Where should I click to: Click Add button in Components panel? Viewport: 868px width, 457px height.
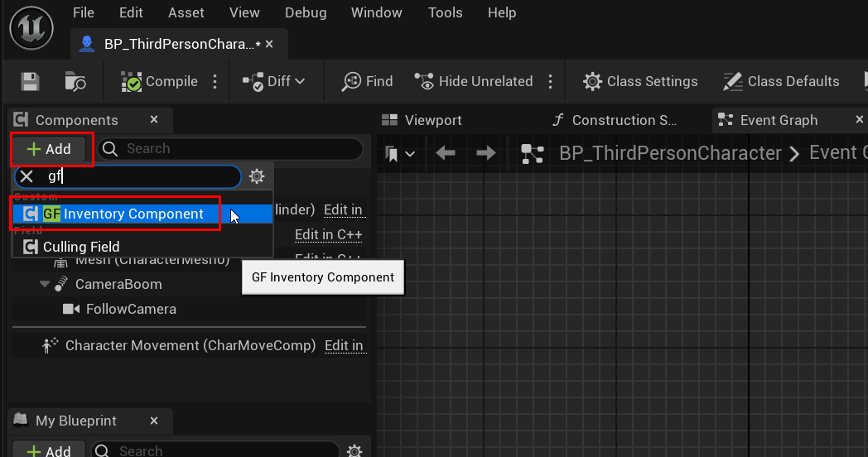pyautogui.click(x=51, y=149)
